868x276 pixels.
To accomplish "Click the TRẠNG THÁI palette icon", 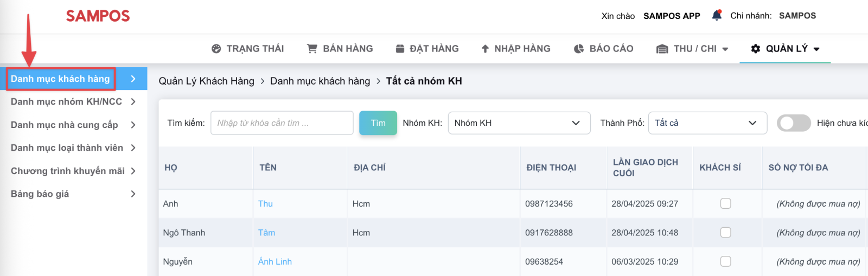I will 216,49.
